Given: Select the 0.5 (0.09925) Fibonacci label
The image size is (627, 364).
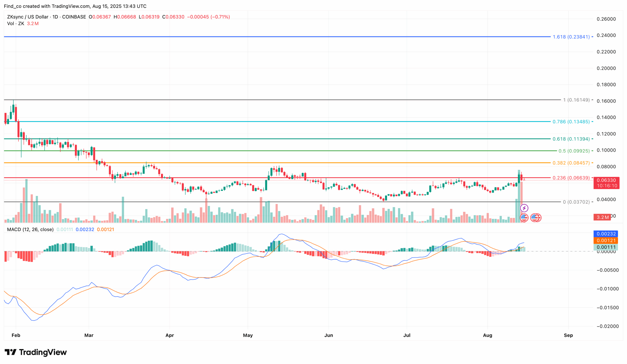Looking at the screenshot, I should [574, 151].
